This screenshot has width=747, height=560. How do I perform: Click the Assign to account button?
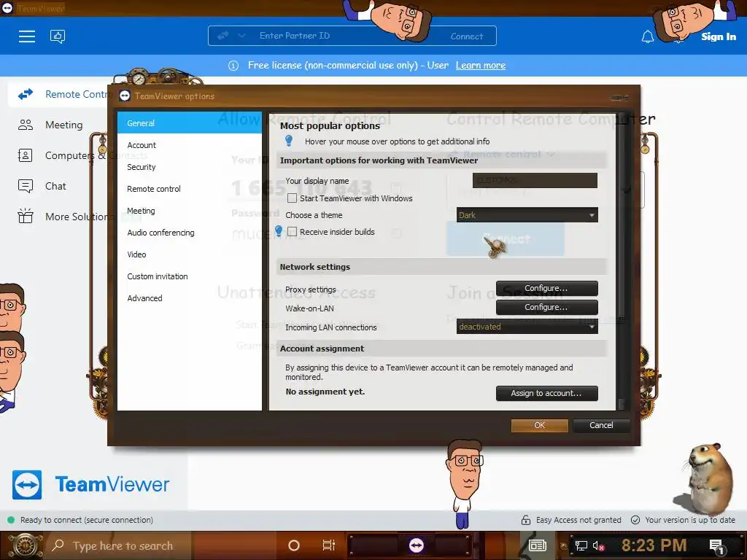546,393
